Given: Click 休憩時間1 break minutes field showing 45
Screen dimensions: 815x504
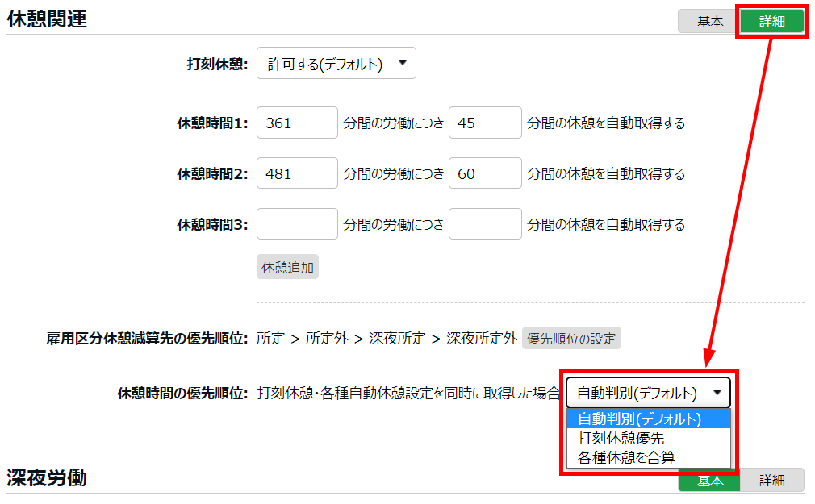Looking at the screenshot, I should click(x=484, y=123).
